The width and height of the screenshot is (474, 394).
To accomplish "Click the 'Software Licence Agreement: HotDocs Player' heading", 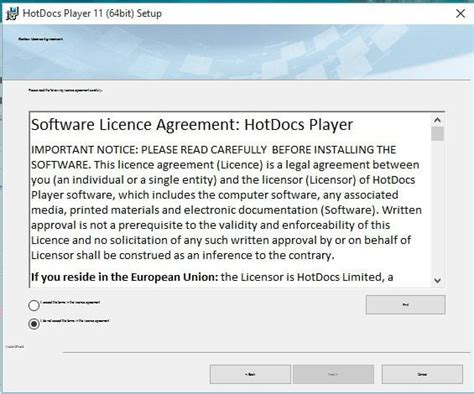I will click(192, 125).
